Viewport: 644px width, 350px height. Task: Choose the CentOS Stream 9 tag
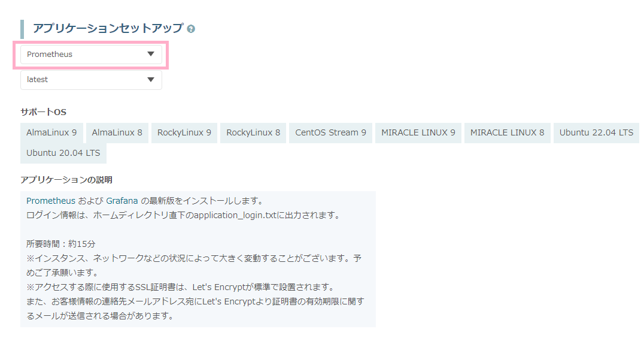(x=330, y=132)
